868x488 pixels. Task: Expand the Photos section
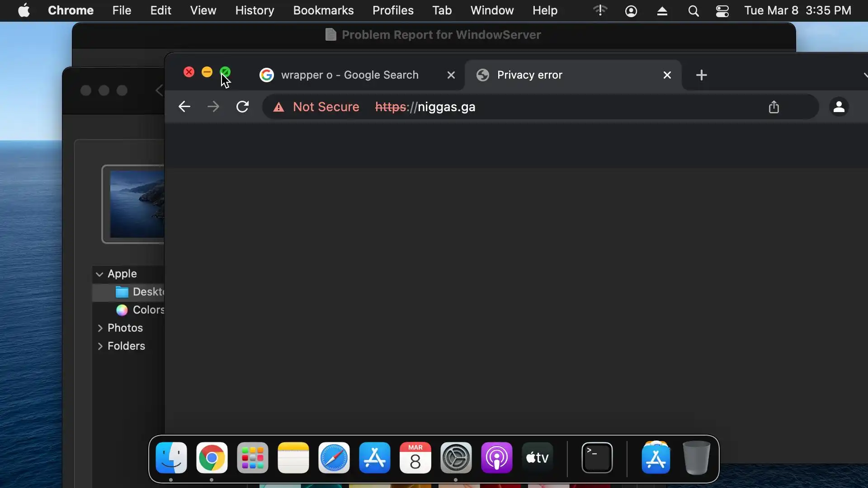(x=100, y=328)
